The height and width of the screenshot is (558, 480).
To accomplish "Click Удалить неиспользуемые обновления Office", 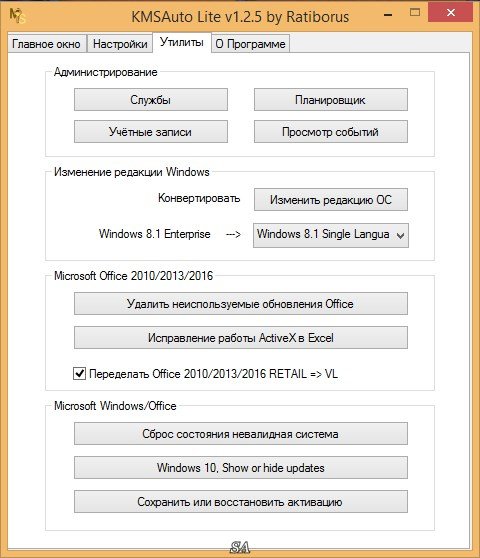I will coord(241,304).
